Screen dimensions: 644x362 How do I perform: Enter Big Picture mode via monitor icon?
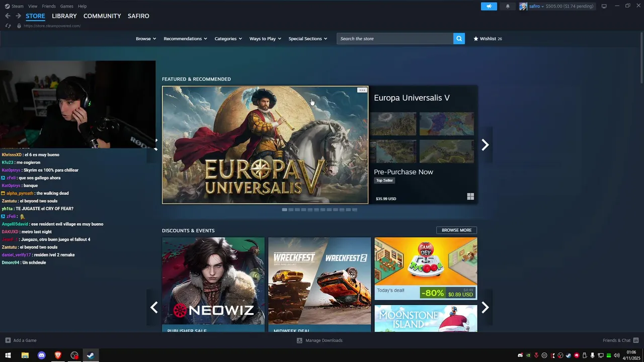point(604,6)
